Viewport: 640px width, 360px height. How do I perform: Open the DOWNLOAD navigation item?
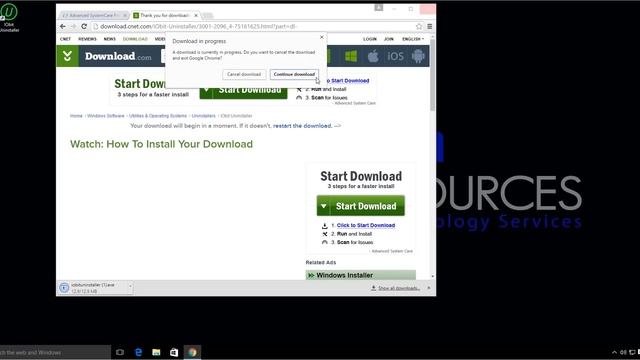135,39
